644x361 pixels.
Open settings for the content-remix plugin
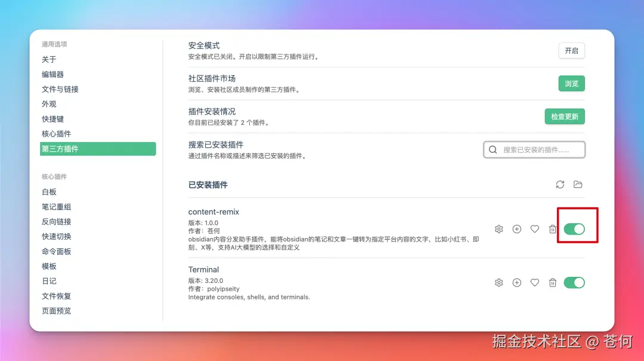499,229
